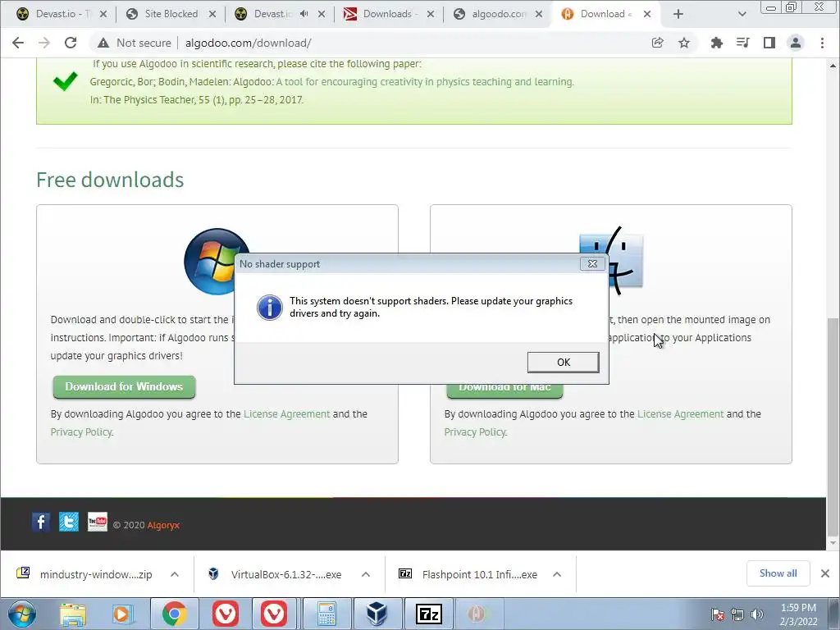Viewport: 840px width, 630px height.
Task: Share this page using the share icon
Action: coord(657,43)
